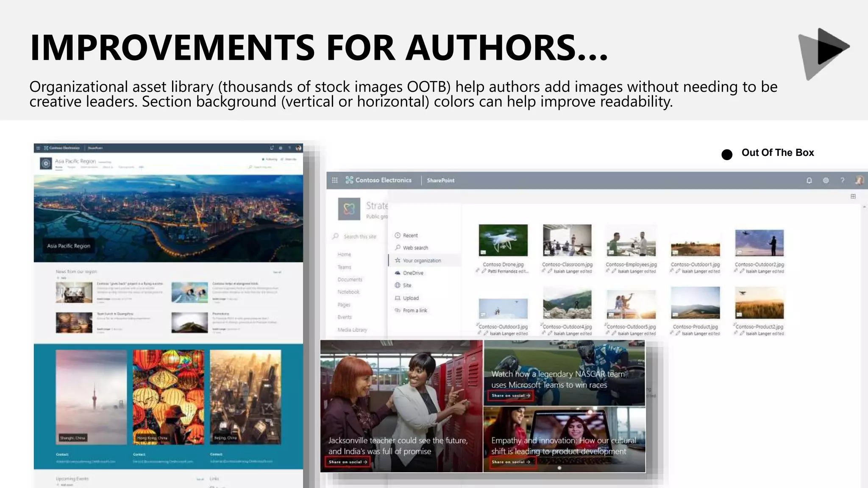Click the Asia Pacific Region site logo
Screen dimensions: 868x488
[x=46, y=164]
